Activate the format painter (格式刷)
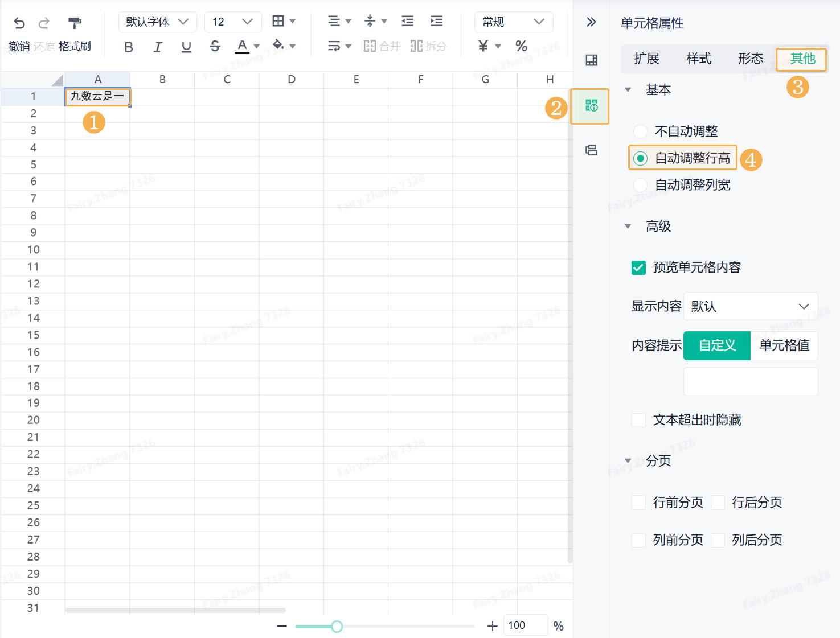840x638 pixels. pyautogui.click(x=75, y=23)
